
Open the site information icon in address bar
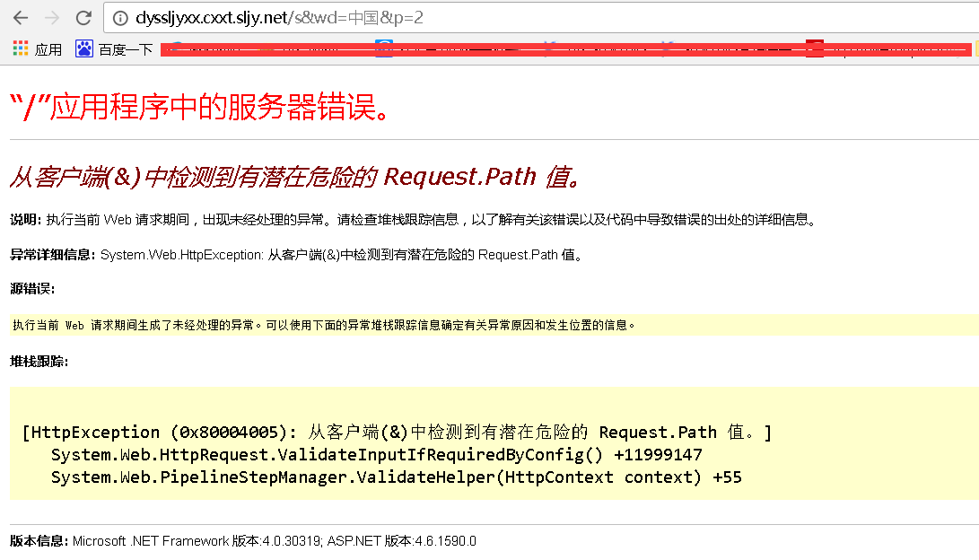click(x=121, y=17)
